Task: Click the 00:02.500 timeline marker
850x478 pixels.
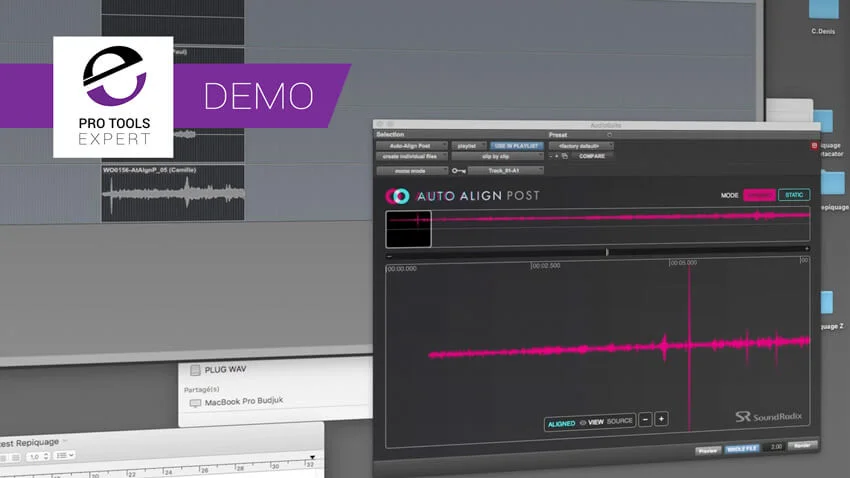Action: pos(545,266)
